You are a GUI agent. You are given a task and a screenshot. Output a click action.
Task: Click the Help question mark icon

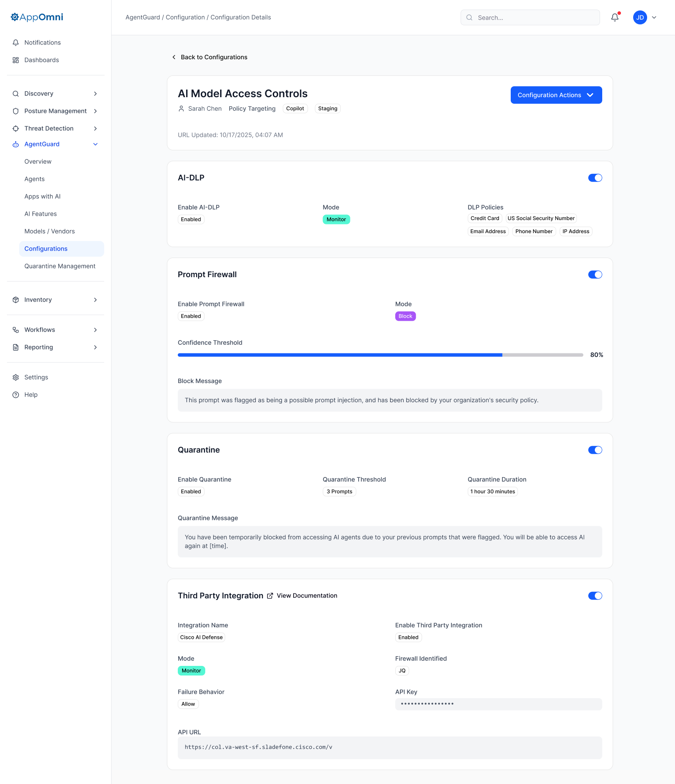16,394
